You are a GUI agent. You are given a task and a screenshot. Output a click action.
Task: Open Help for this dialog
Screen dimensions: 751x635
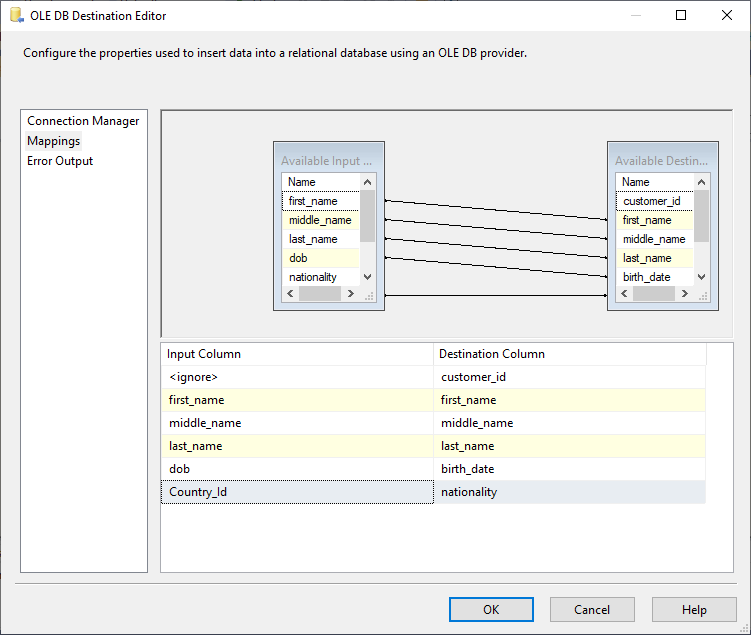point(694,610)
